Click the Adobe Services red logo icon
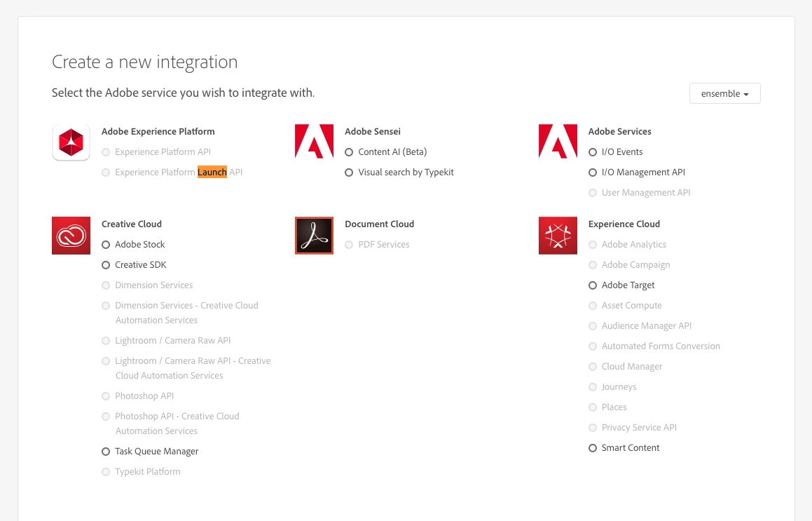Viewport: 812px width, 521px height. 558,141
